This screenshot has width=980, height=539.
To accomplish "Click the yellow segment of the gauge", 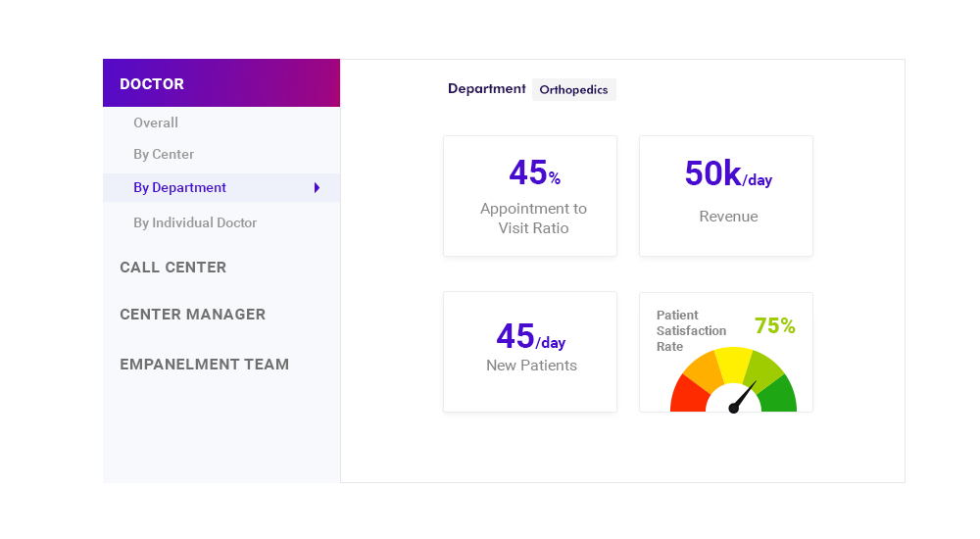I will [x=733, y=363].
